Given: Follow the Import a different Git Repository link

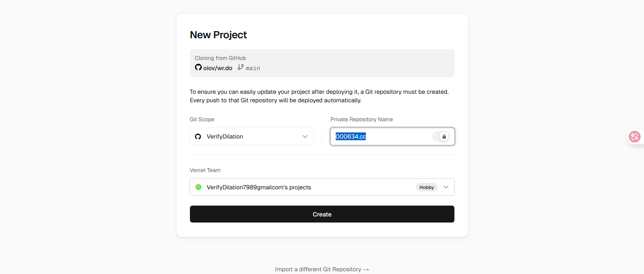Looking at the screenshot, I should tap(318, 269).
